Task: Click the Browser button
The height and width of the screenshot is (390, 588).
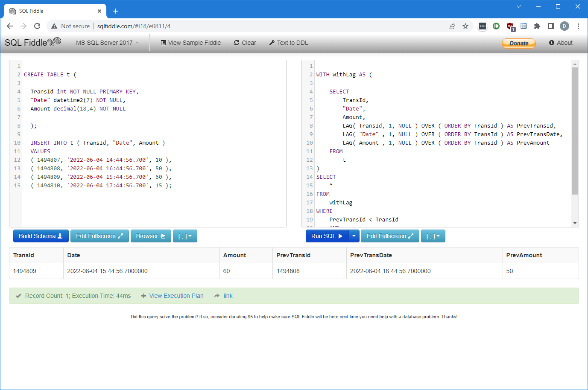Action: click(151, 236)
